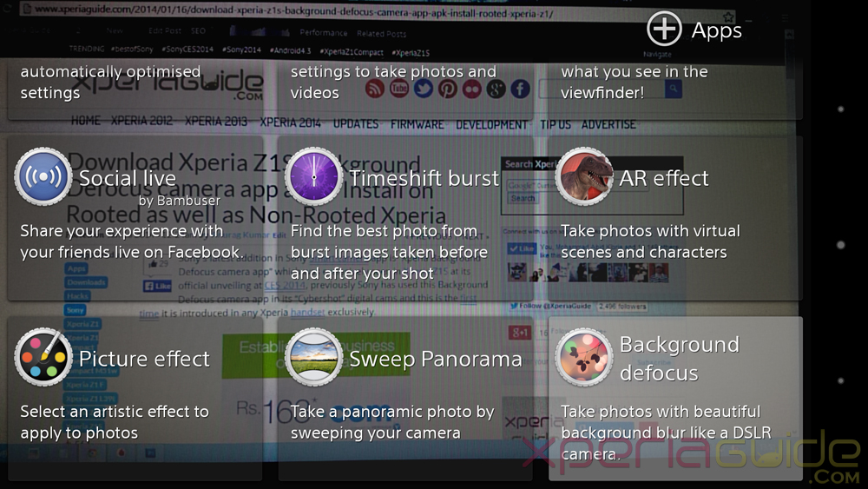Click 'Find the best photo from burst' description

click(x=389, y=252)
